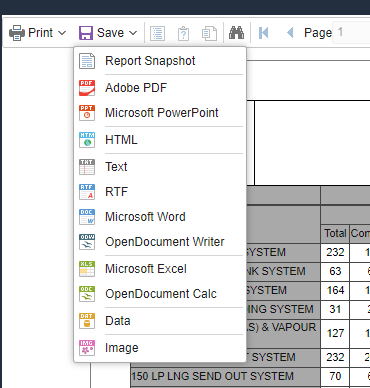Collapse the Save dropdown chevron

tap(133, 33)
